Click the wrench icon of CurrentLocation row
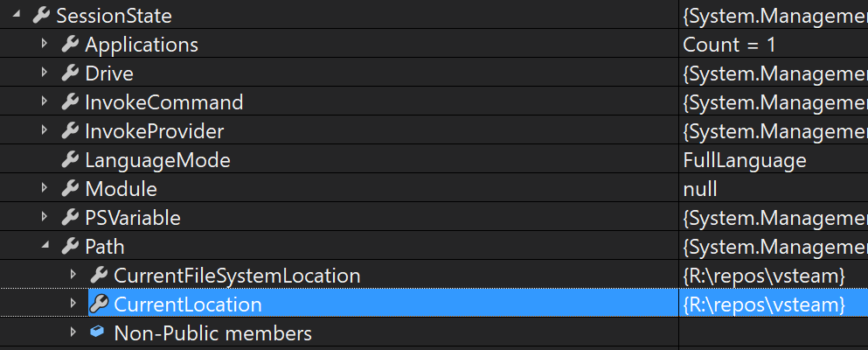 (x=99, y=304)
